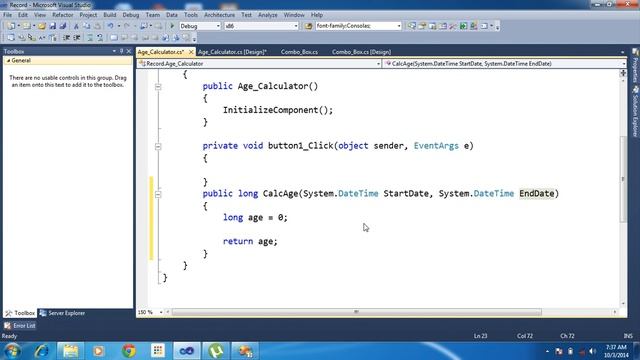The height and width of the screenshot is (360, 640).
Task: Open the Error List panel
Action: point(20,326)
